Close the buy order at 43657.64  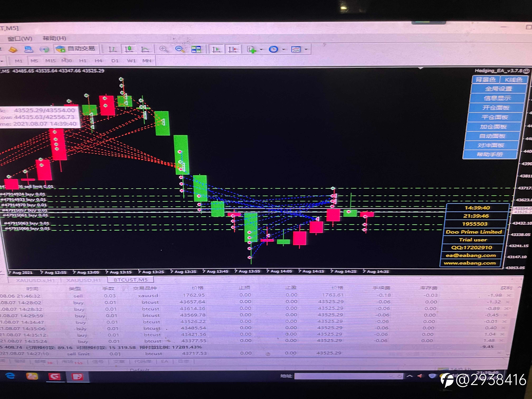(x=507, y=302)
